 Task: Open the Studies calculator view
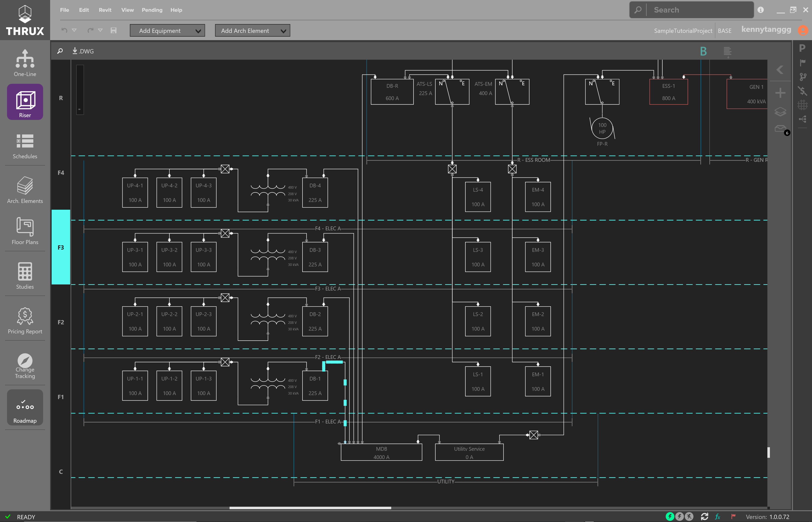pyautogui.click(x=25, y=276)
